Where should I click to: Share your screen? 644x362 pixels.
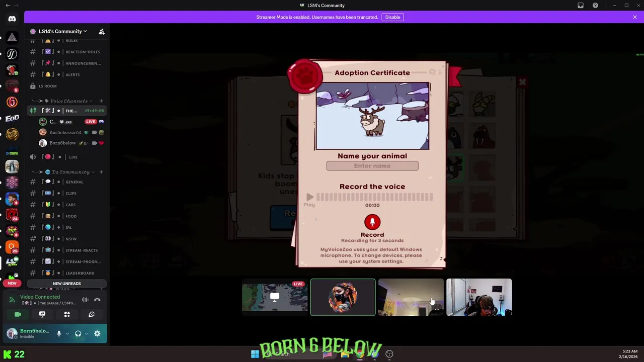[x=42, y=314]
